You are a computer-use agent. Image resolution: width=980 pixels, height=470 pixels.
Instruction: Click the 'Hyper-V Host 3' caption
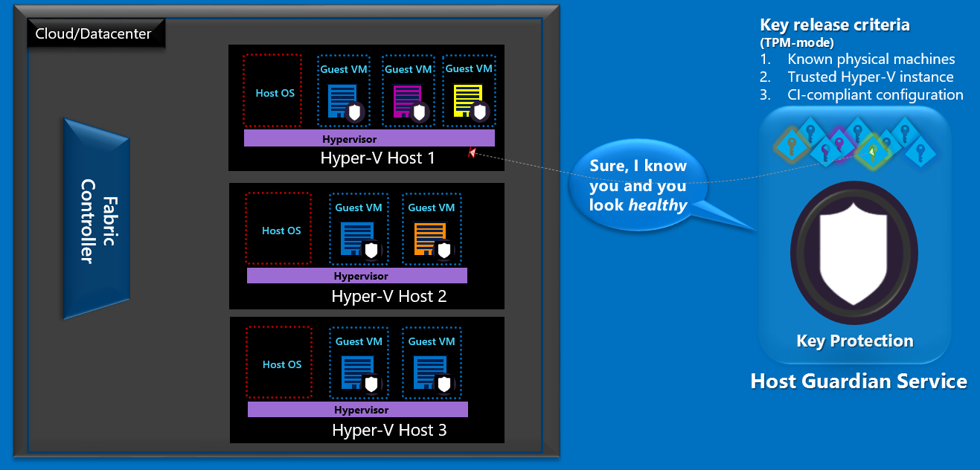(x=389, y=431)
